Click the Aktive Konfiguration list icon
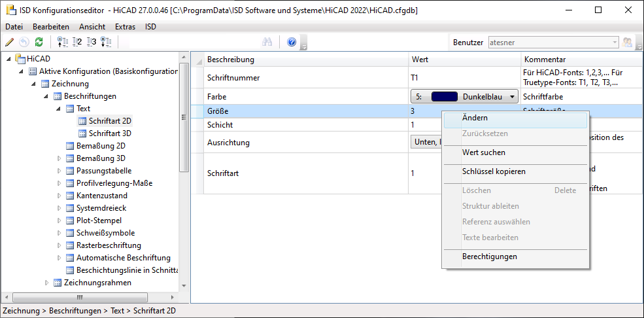The width and height of the screenshot is (644, 318). click(33, 71)
